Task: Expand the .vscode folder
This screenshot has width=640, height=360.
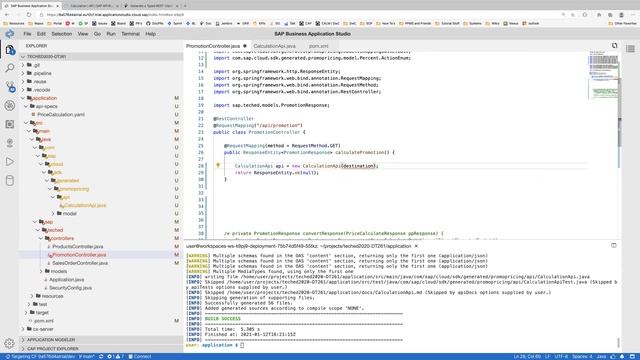Action: pos(23,89)
